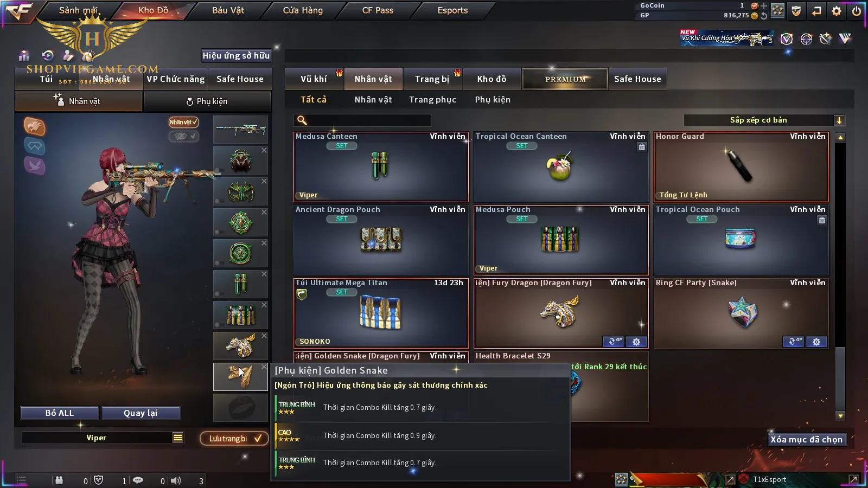The width and height of the screenshot is (868, 488).
Task: Click trash icon on Tropical Ocean Canteen
Action: pyautogui.click(x=642, y=147)
